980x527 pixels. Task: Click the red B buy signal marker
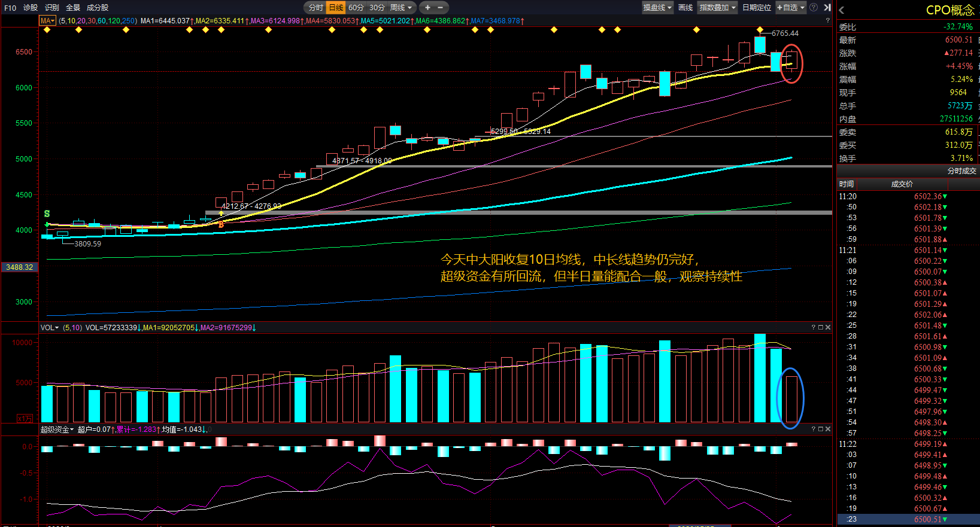point(221,225)
